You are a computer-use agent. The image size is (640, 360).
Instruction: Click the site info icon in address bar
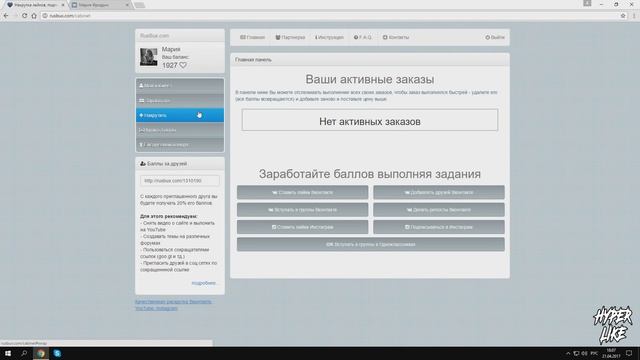[x=45, y=16]
